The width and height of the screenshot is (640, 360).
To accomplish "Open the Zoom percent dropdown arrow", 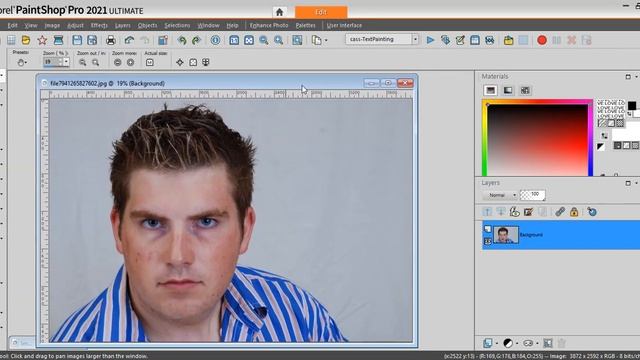I will click(x=66, y=62).
